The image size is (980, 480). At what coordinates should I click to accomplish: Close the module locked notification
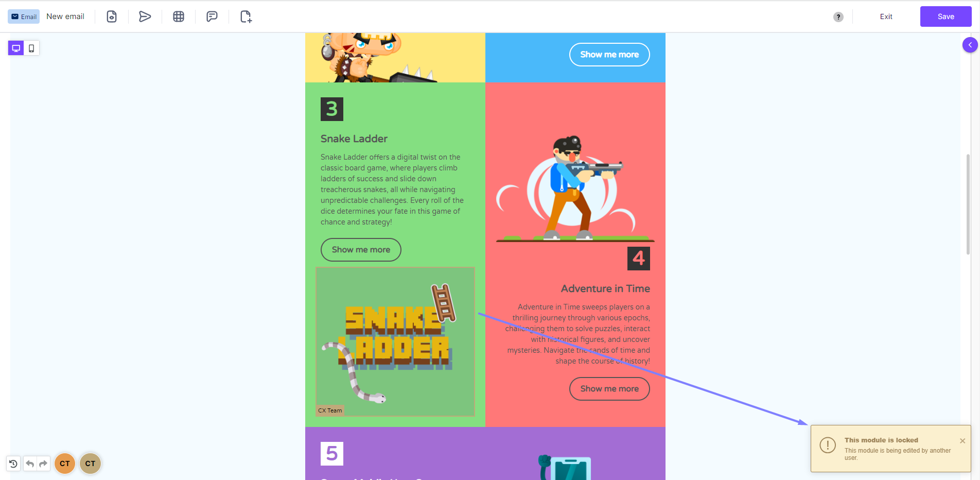coord(962,441)
